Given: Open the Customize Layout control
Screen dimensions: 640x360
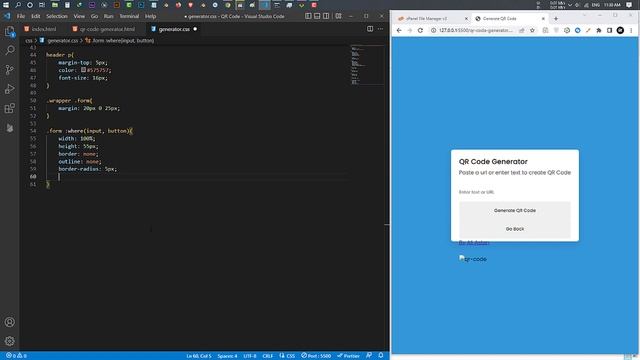Looking at the screenshot, I should pyautogui.click(x=338, y=16).
